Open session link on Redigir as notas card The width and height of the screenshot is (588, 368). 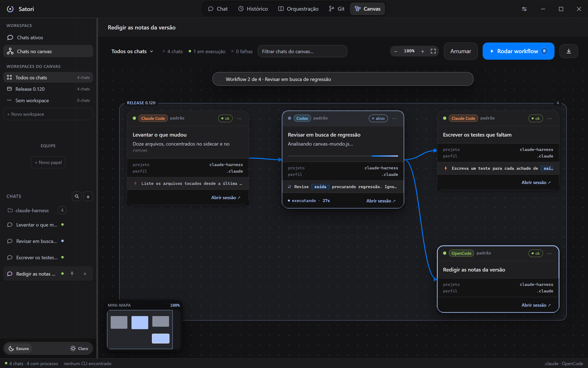(536, 305)
